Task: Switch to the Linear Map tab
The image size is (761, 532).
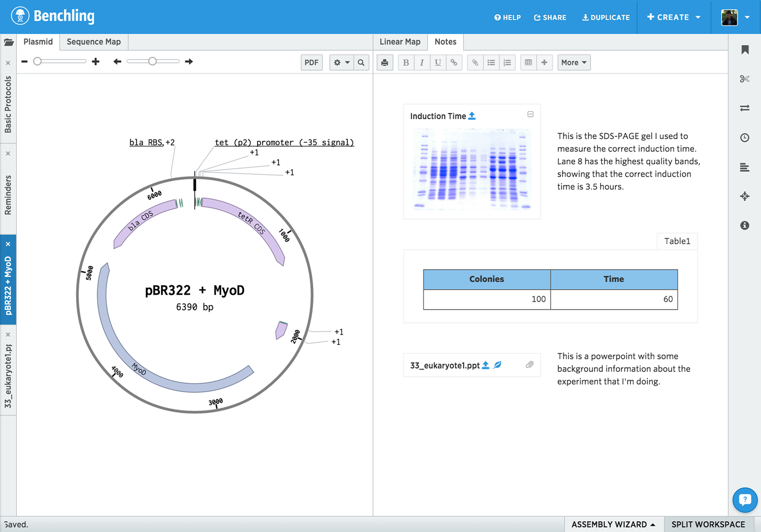Action: point(400,42)
